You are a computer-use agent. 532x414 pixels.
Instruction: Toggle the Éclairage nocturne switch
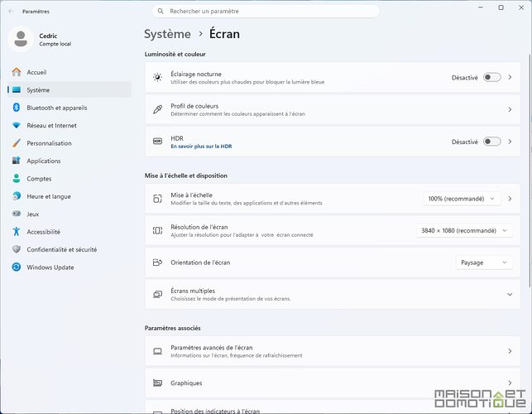coord(492,78)
